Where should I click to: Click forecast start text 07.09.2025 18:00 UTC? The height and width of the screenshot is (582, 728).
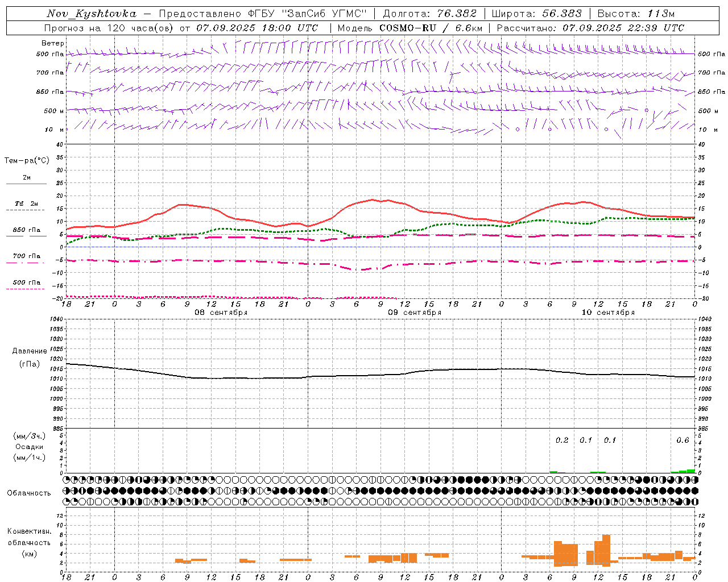coord(257,28)
